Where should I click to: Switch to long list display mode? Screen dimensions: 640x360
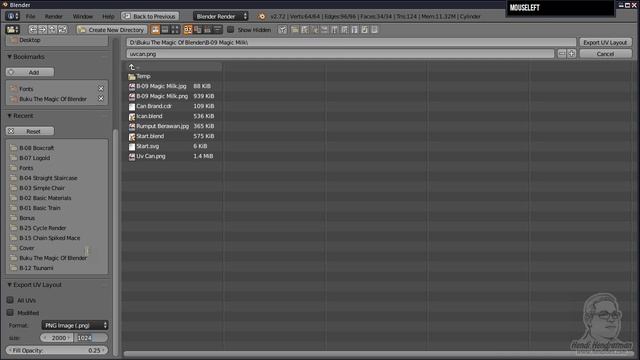pos(165,29)
